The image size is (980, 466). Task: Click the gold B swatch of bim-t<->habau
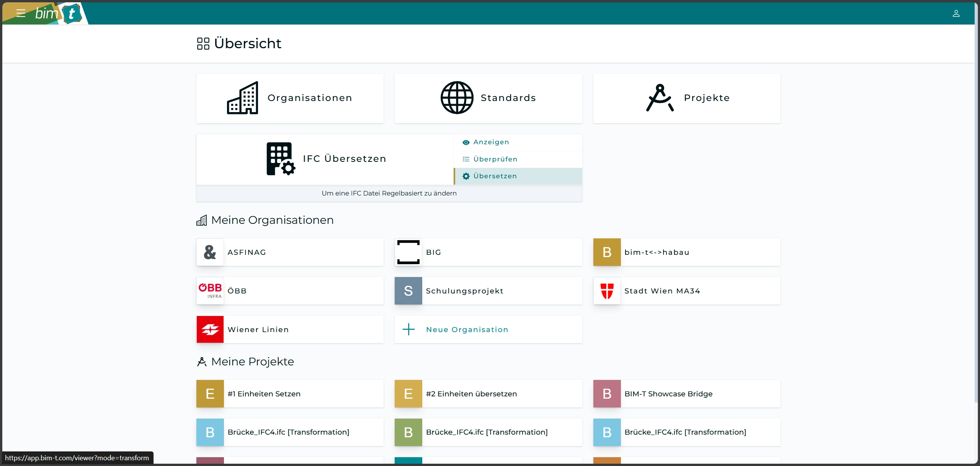pyautogui.click(x=607, y=252)
